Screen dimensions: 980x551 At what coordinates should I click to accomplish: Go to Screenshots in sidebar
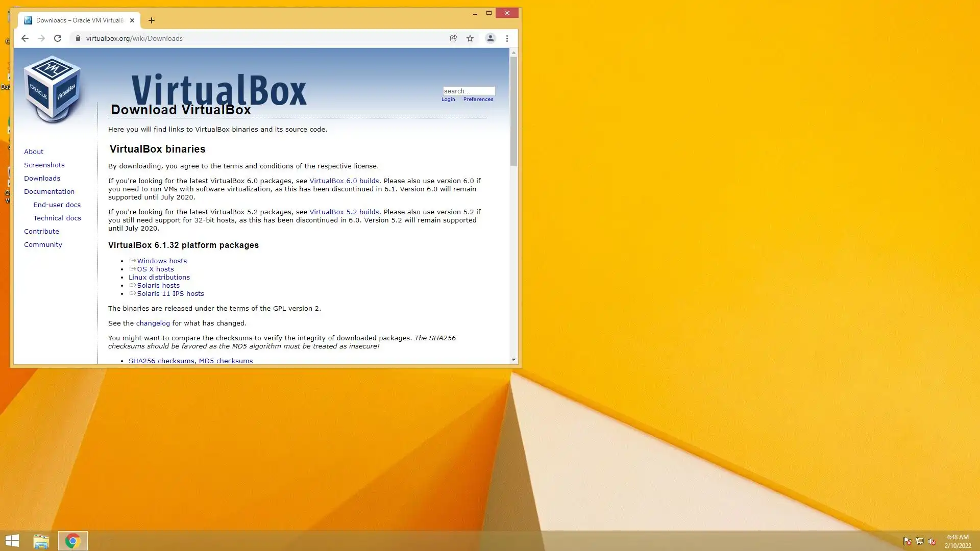click(44, 165)
